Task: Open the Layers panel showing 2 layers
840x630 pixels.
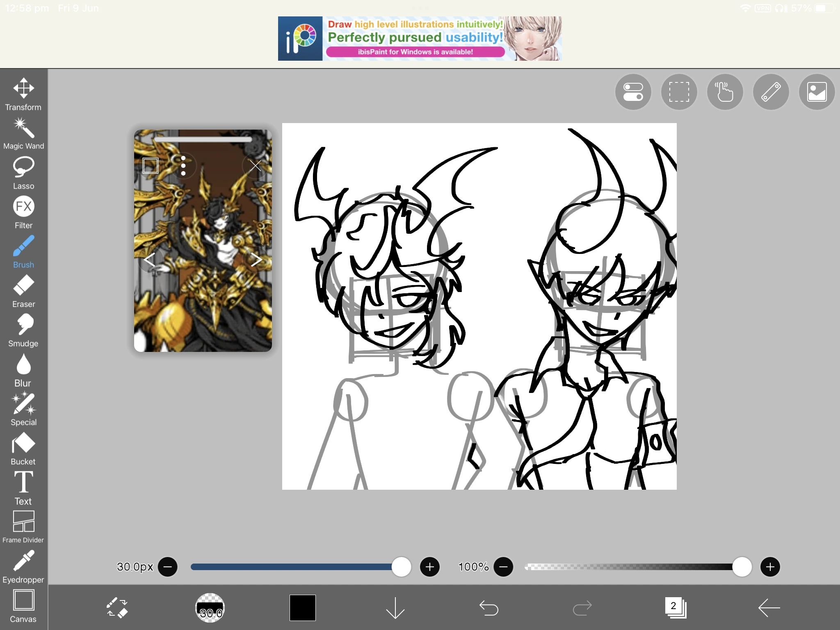Action: coord(675,607)
